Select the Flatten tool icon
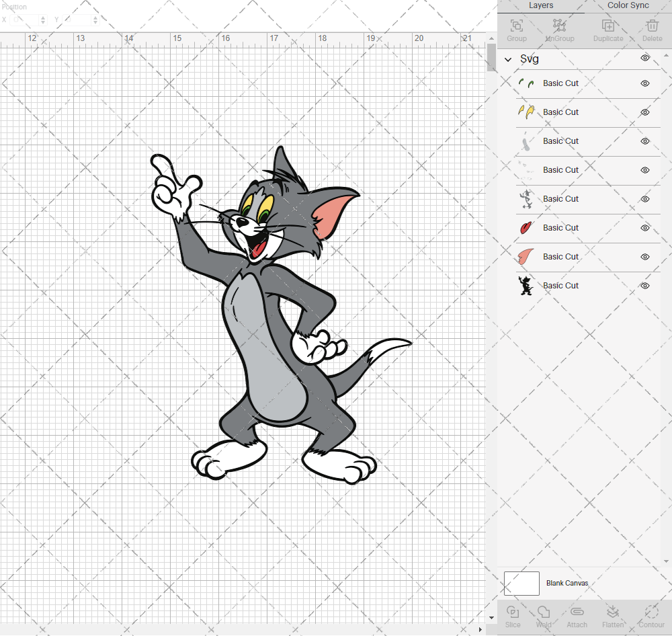Viewport: 672px width, 636px height. [x=613, y=612]
